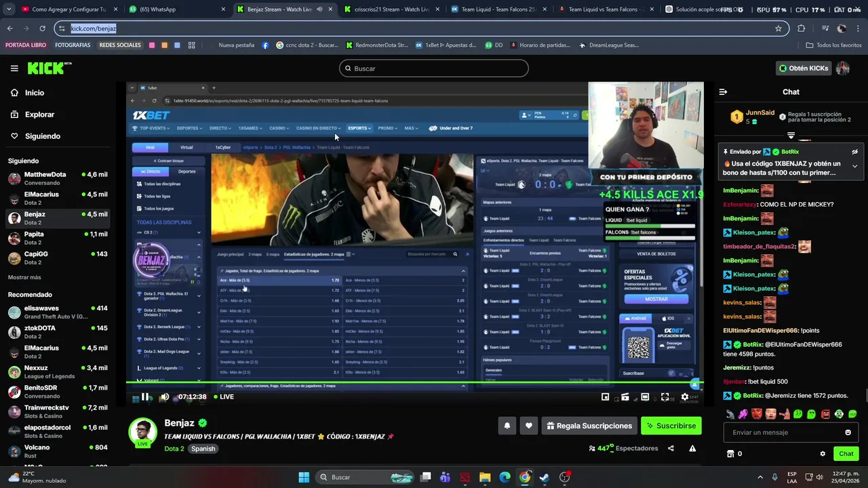Open Siguiendo in the sidebar
Image resolution: width=868 pixels, height=488 pixels.
pyautogui.click(x=43, y=136)
